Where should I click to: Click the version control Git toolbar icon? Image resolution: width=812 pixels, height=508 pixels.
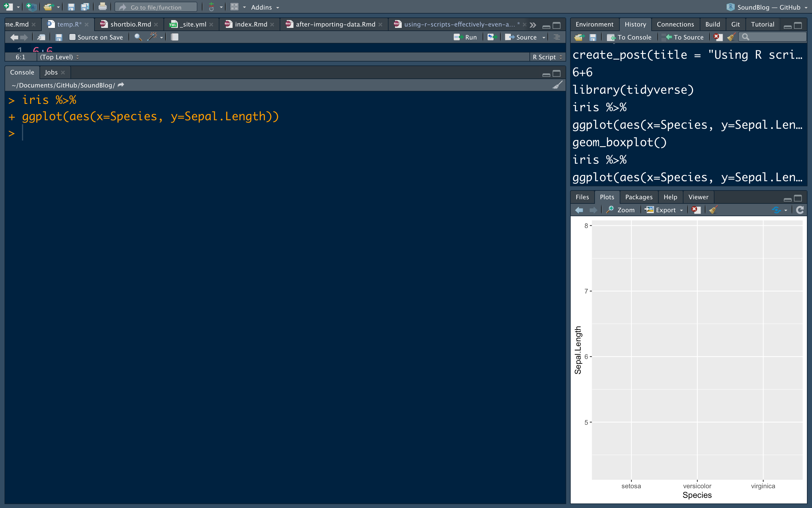[x=211, y=7]
